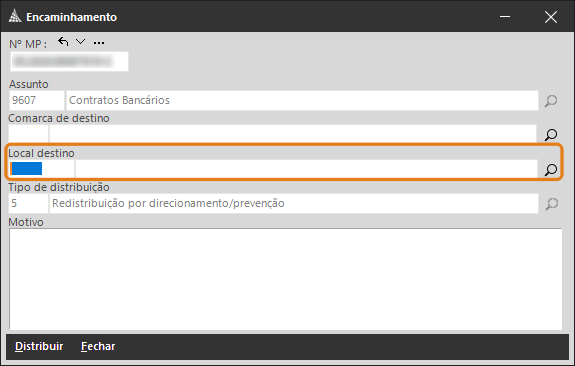Click the Contratos Bancários description field

coord(302,100)
